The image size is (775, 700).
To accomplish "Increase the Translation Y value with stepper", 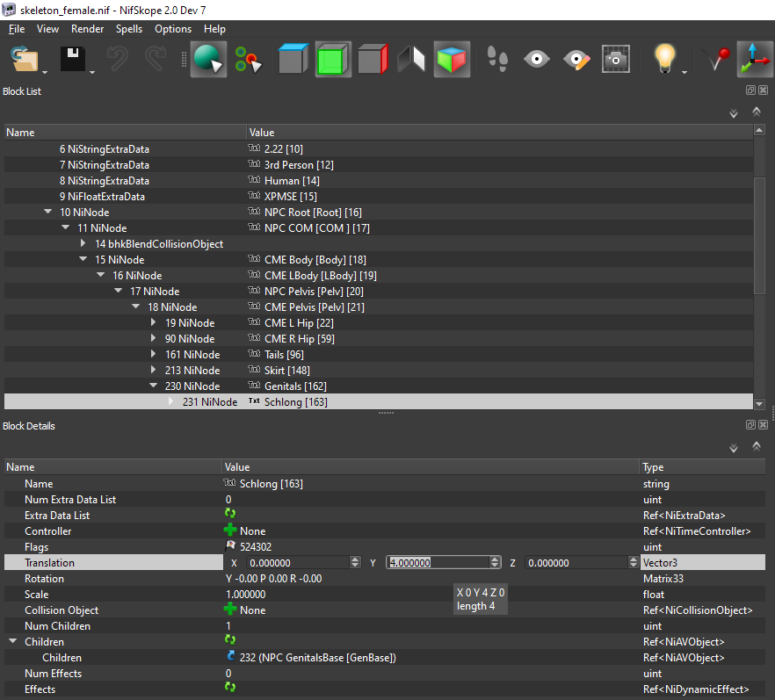I will pos(495,559).
